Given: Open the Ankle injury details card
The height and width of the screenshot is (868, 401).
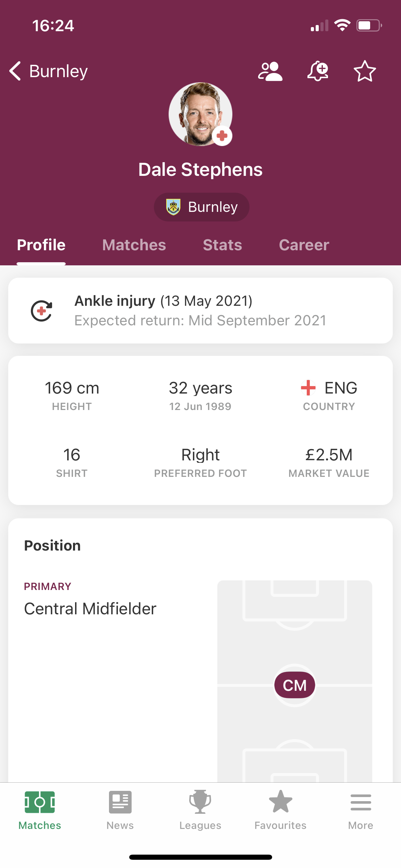Looking at the screenshot, I should pos(200,311).
